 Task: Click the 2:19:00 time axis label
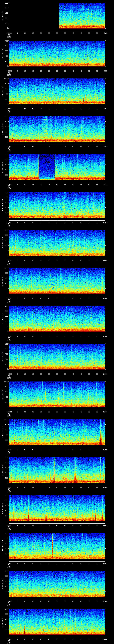tap(9, 601)
